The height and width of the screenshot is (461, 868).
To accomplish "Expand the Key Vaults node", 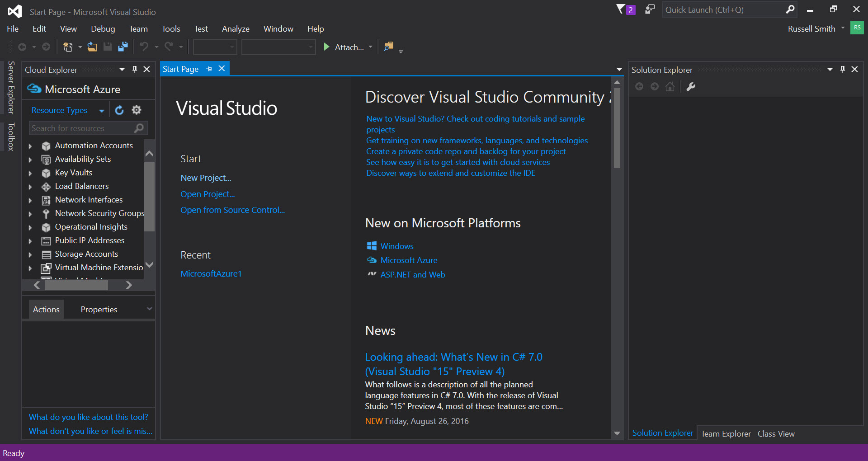I will coord(30,173).
